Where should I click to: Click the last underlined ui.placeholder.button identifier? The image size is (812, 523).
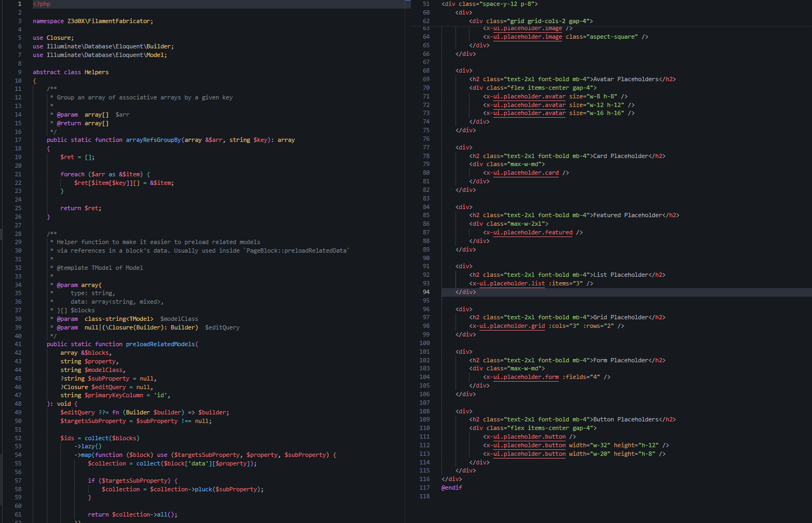pyautogui.click(x=528, y=454)
